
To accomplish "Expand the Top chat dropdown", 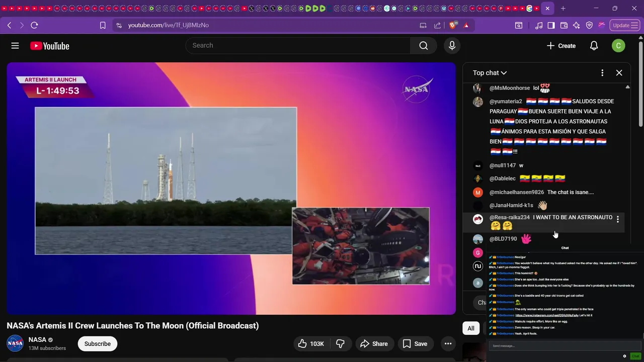I will [490, 73].
